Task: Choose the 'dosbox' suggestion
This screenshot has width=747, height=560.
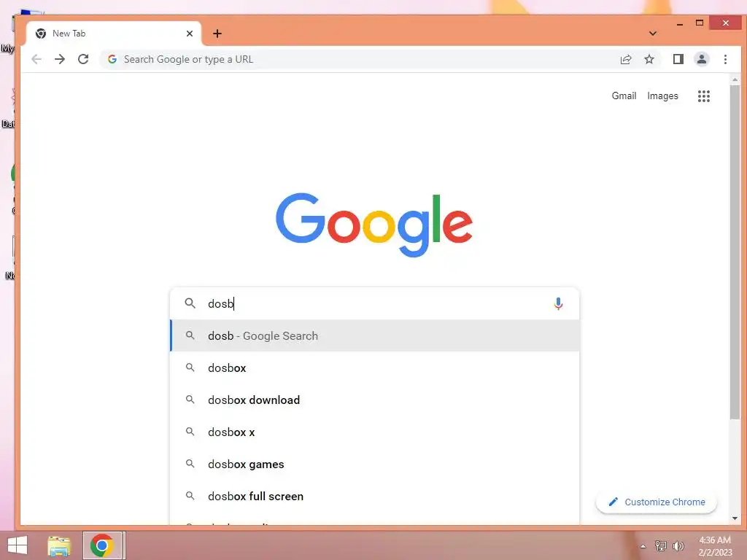Action: (x=374, y=367)
